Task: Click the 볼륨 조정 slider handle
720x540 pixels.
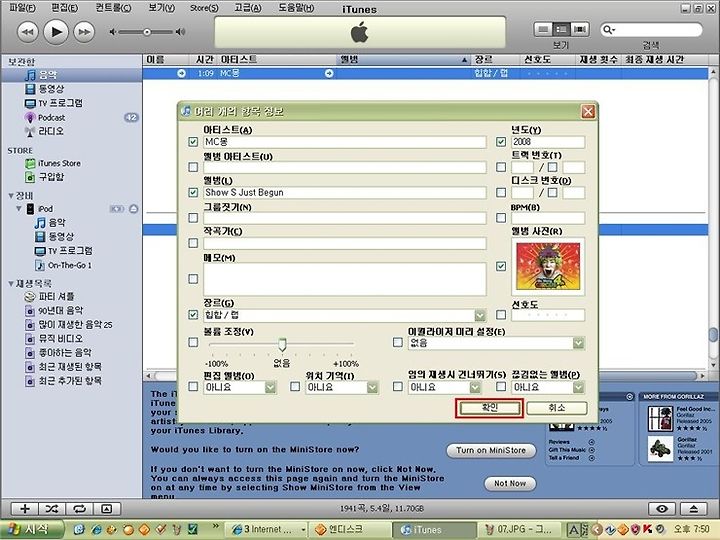Action: (x=282, y=344)
